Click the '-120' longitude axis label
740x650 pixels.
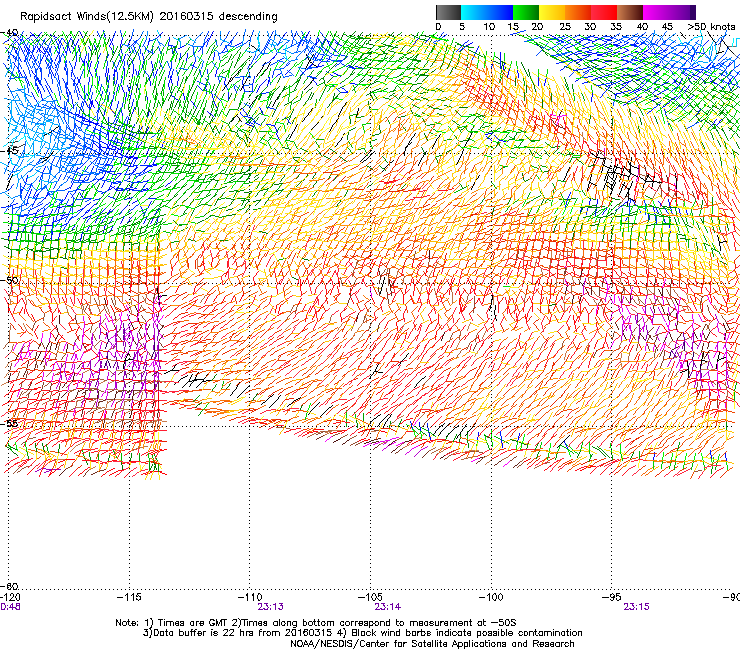point(9,597)
